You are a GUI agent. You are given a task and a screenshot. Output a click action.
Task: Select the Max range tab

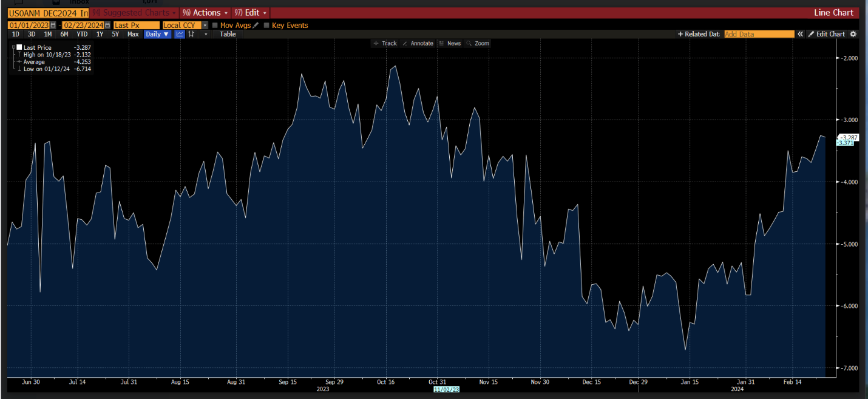[x=133, y=34]
